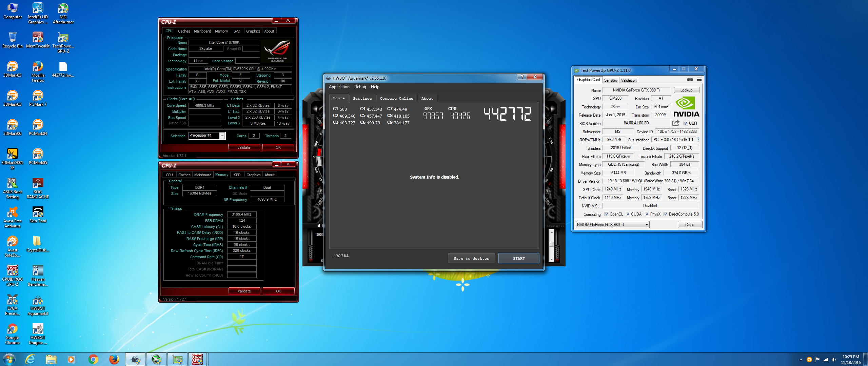This screenshot has height=366, width=868.
Task: Click the BIOS share/export icon in GPU-Z
Action: click(x=676, y=123)
